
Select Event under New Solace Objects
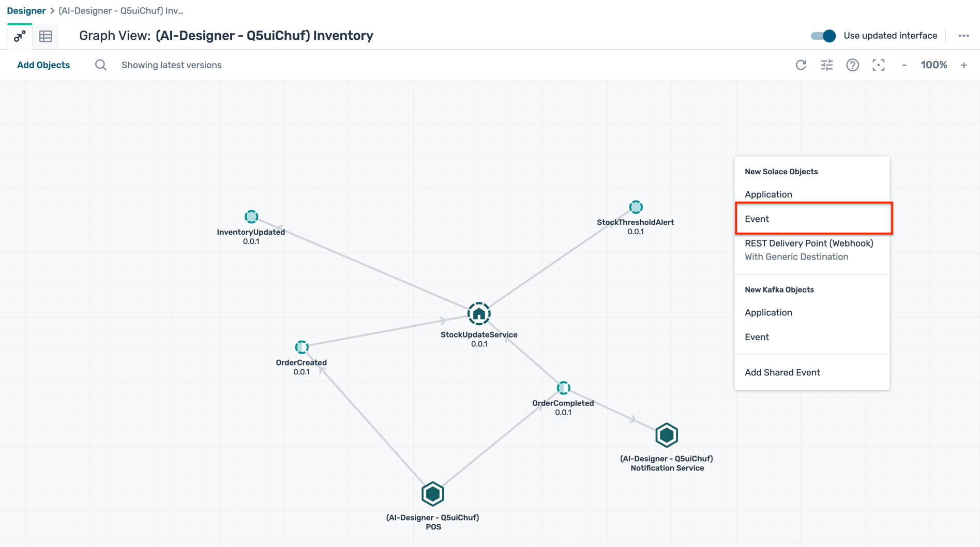coord(757,219)
